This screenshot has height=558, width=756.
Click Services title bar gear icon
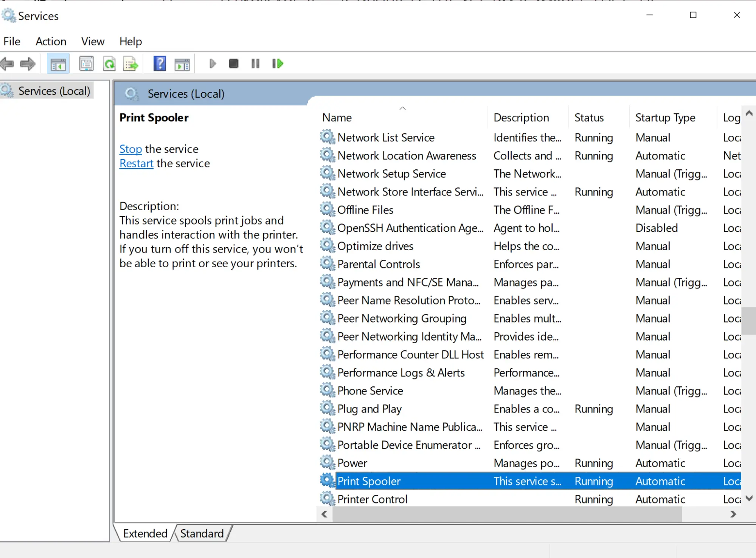(9, 15)
